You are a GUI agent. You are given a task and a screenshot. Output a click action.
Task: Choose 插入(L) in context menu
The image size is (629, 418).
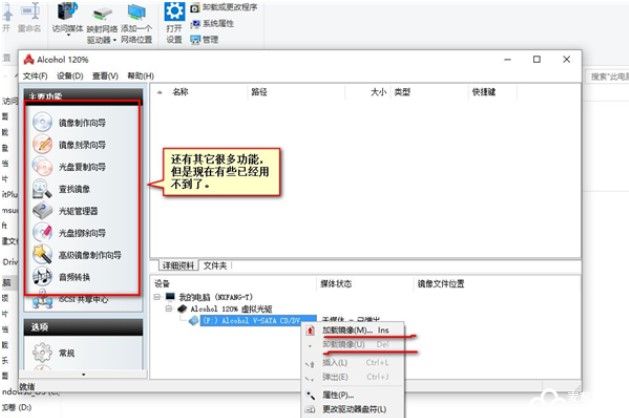(353, 363)
